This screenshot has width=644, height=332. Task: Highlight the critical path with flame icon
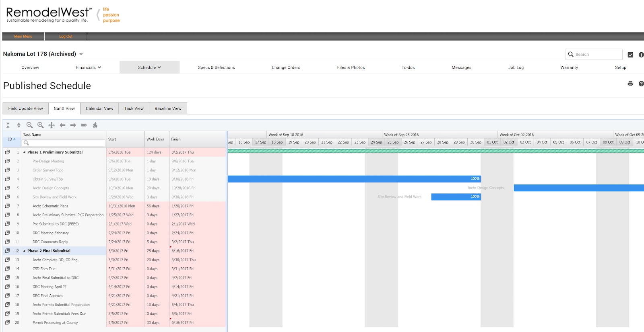pos(95,125)
